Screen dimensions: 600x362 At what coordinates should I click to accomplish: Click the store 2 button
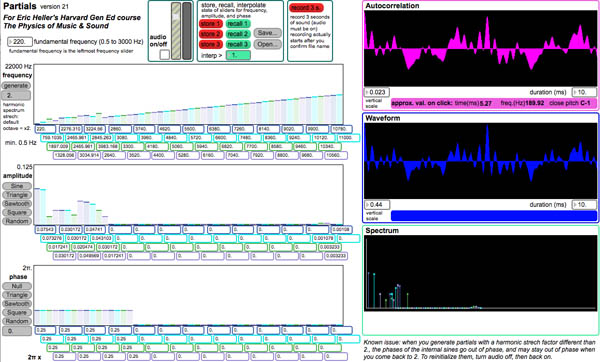coord(211,34)
